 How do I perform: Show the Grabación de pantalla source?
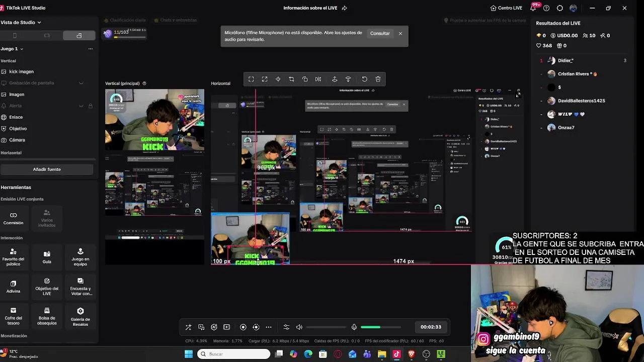[81, 83]
